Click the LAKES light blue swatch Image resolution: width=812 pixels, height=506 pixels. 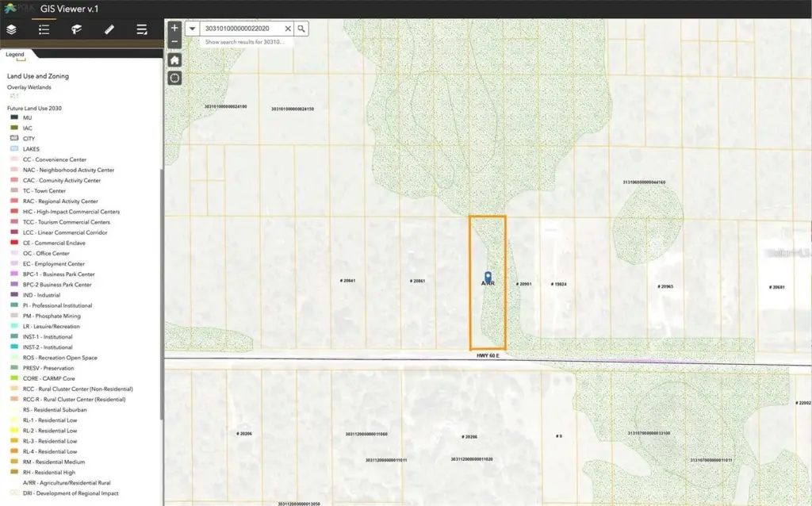14,149
